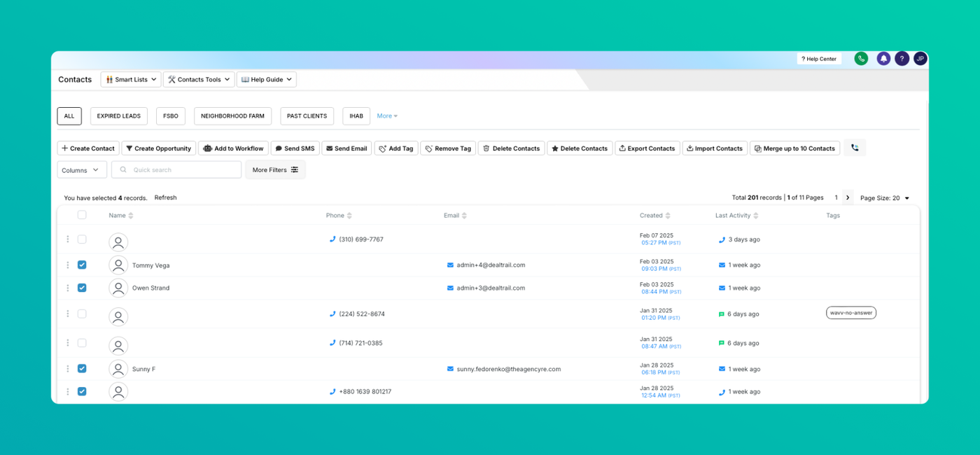980x455 pixels.
Task: Sort by Name column arrows
Action: (131, 216)
